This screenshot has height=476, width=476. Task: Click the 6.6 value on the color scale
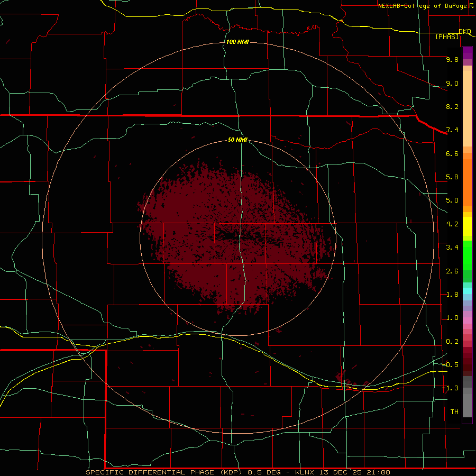pos(452,153)
